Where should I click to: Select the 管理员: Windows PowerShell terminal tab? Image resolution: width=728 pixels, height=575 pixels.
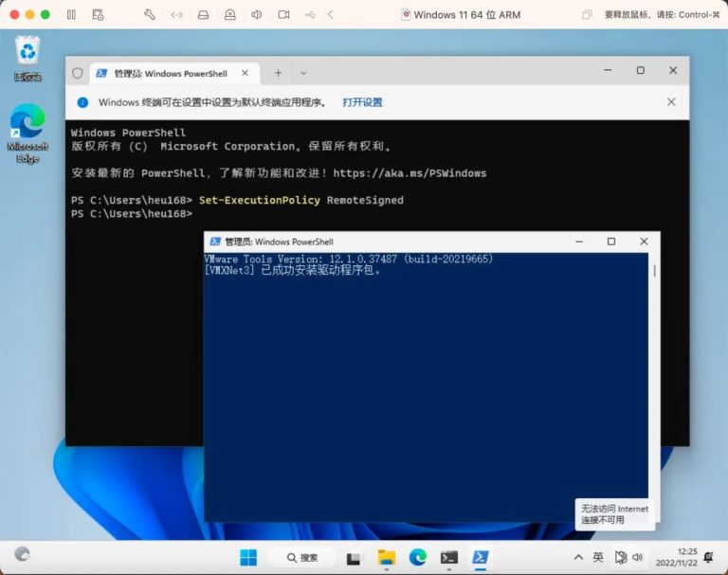click(171, 73)
